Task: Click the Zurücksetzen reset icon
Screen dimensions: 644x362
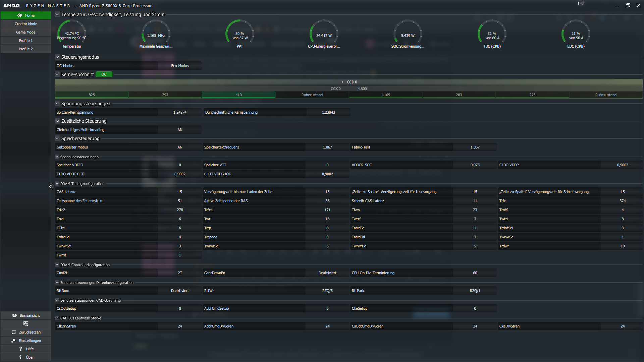Action: pos(14,332)
